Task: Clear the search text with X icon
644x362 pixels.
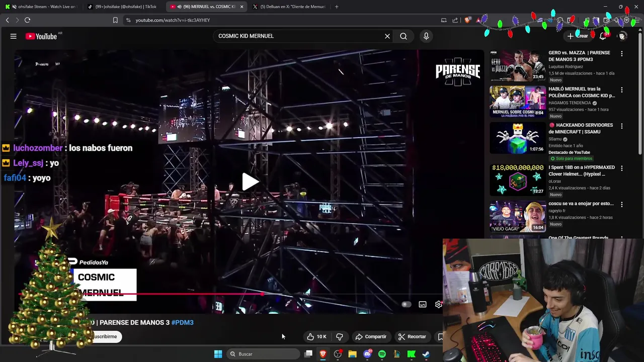Action: click(387, 36)
